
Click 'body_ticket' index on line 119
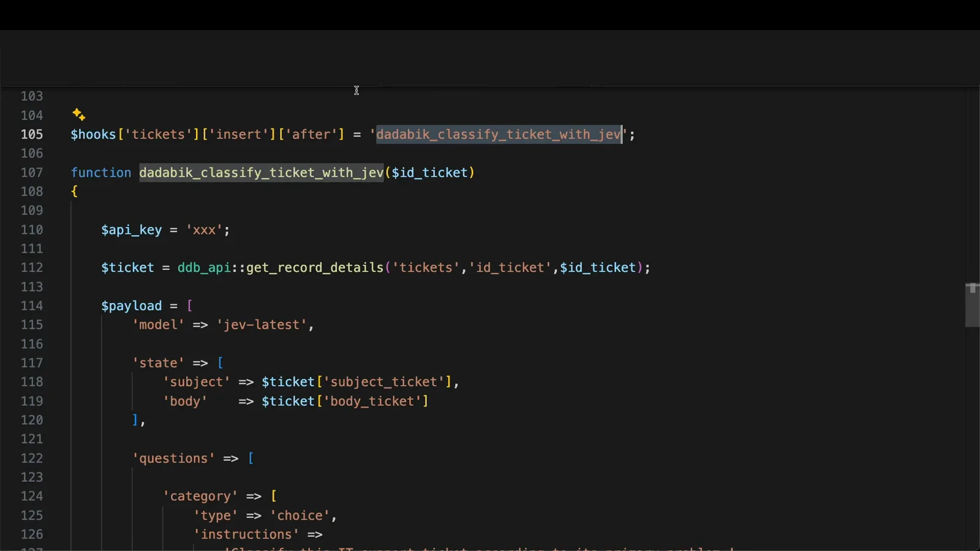(x=373, y=402)
